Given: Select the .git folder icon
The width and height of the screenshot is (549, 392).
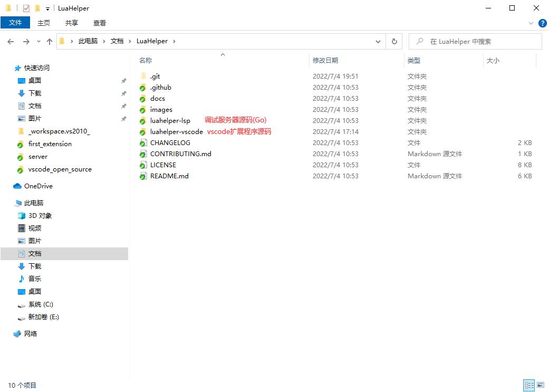Looking at the screenshot, I should 143,77.
